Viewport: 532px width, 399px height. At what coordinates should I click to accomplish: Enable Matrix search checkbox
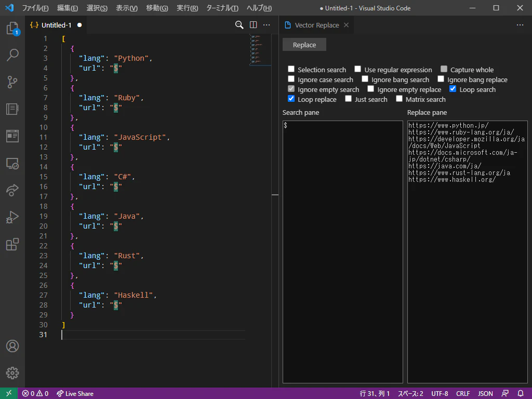pyautogui.click(x=399, y=99)
